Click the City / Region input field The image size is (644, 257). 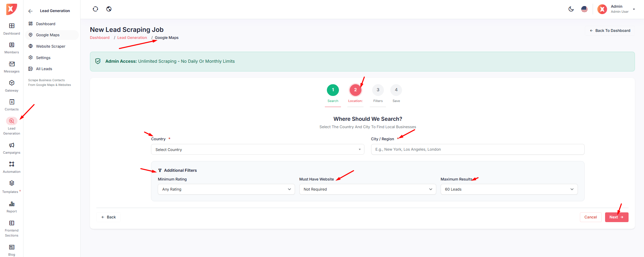[x=477, y=150]
